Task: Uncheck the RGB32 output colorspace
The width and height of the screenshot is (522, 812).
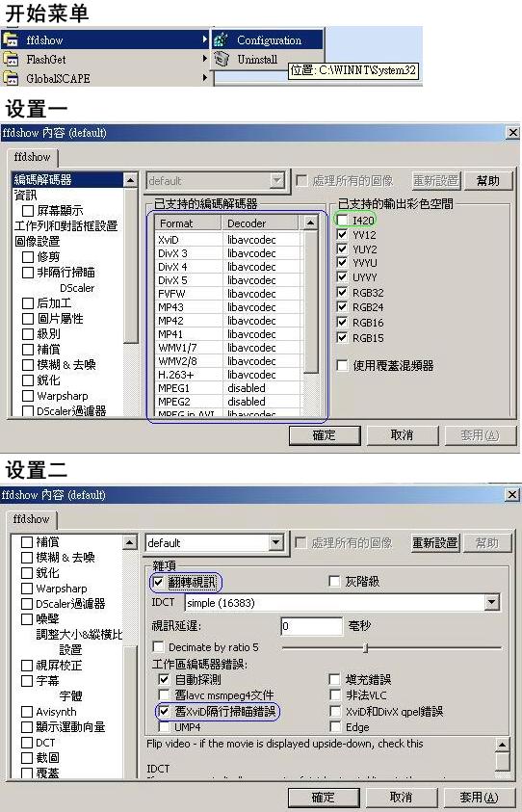Action: coord(342,293)
